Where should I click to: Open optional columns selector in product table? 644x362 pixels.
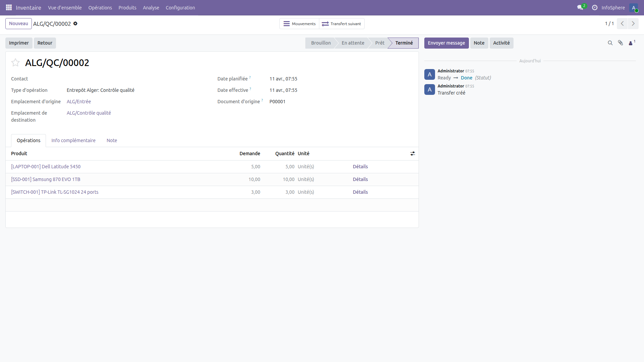click(413, 154)
